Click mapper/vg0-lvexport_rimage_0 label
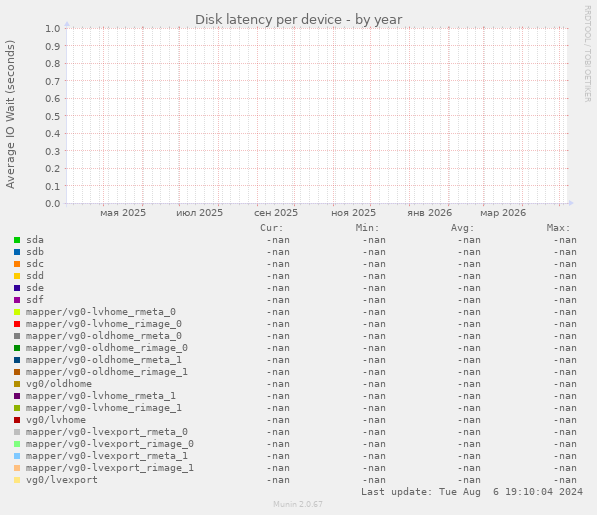Viewport: 597px width, 515px height. [110, 444]
